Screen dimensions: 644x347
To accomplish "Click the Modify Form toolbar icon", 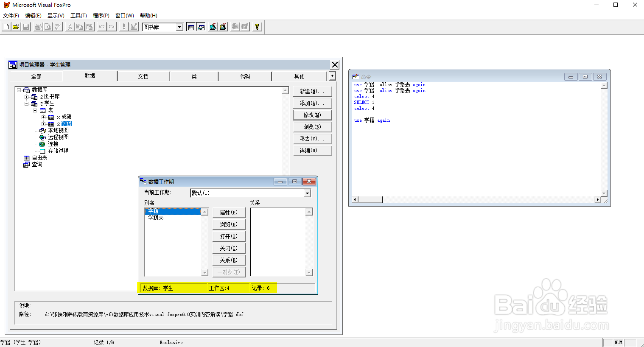I will tap(134, 27).
